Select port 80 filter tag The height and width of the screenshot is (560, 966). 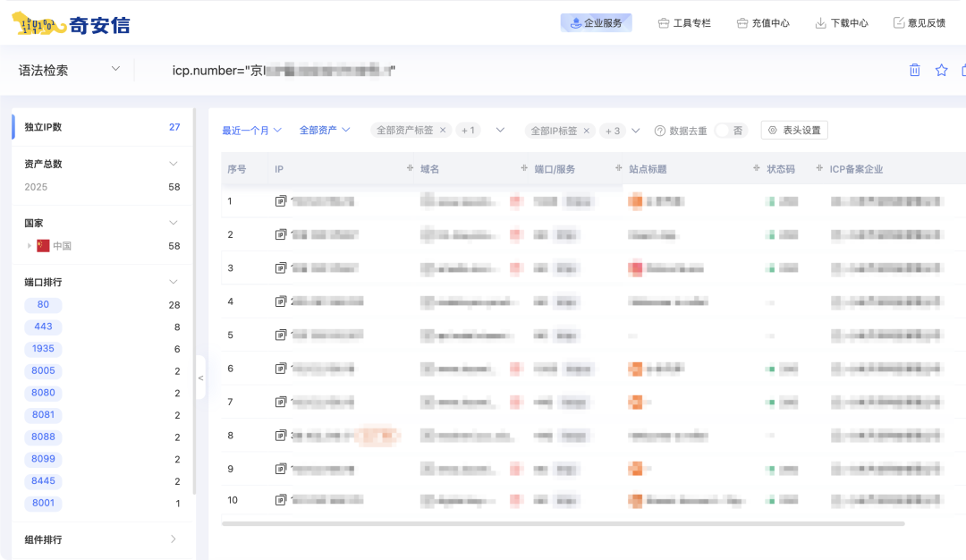pyautogui.click(x=43, y=304)
